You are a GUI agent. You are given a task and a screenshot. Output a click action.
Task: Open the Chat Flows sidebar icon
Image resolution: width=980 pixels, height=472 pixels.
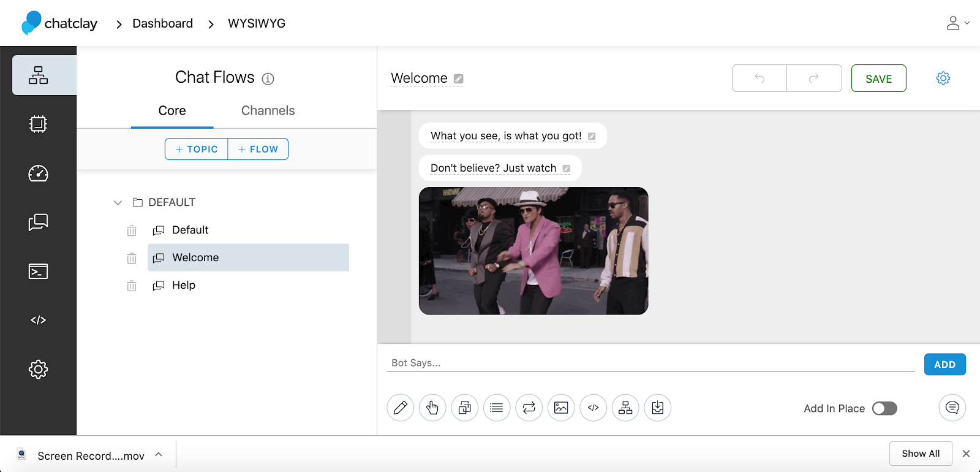[x=38, y=75]
